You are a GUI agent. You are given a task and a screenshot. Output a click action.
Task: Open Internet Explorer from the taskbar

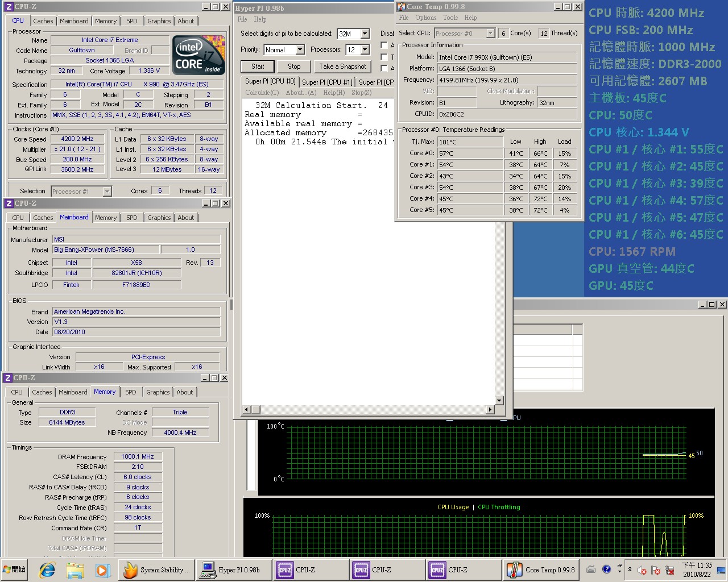click(x=48, y=569)
